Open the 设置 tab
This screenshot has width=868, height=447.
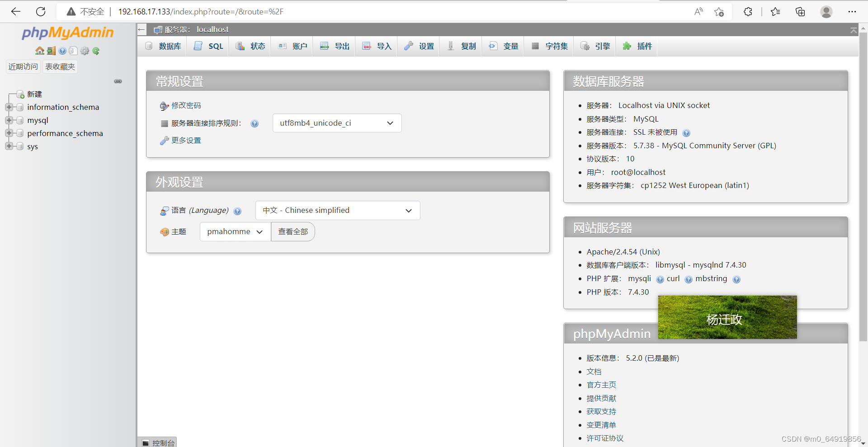(x=418, y=46)
